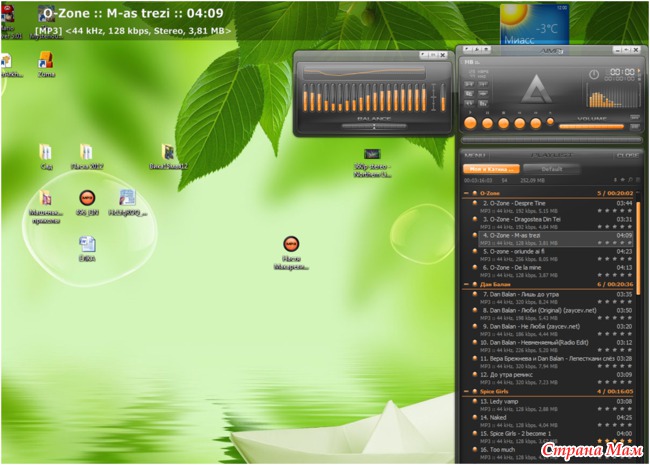Click the Spice Girls group header title
This screenshot has width=650, height=465.
(x=494, y=391)
